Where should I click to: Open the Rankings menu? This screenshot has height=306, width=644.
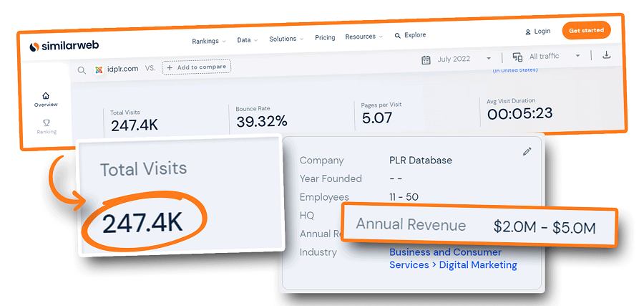point(209,41)
